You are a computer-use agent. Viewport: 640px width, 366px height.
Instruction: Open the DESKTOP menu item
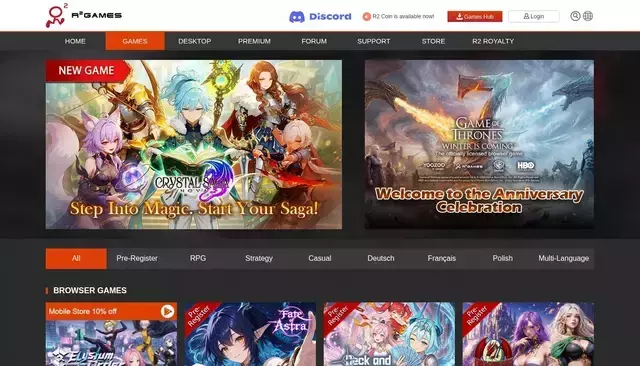click(195, 41)
